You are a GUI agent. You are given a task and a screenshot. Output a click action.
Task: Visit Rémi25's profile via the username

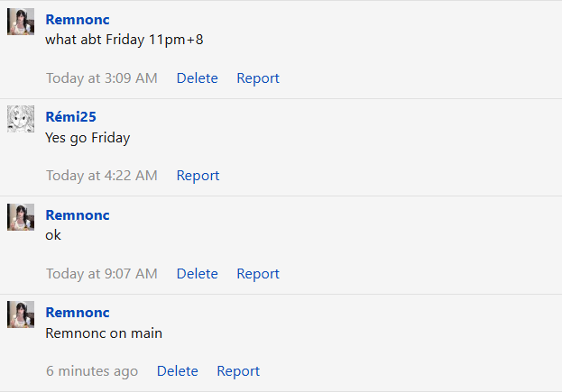tap(71, 117)
